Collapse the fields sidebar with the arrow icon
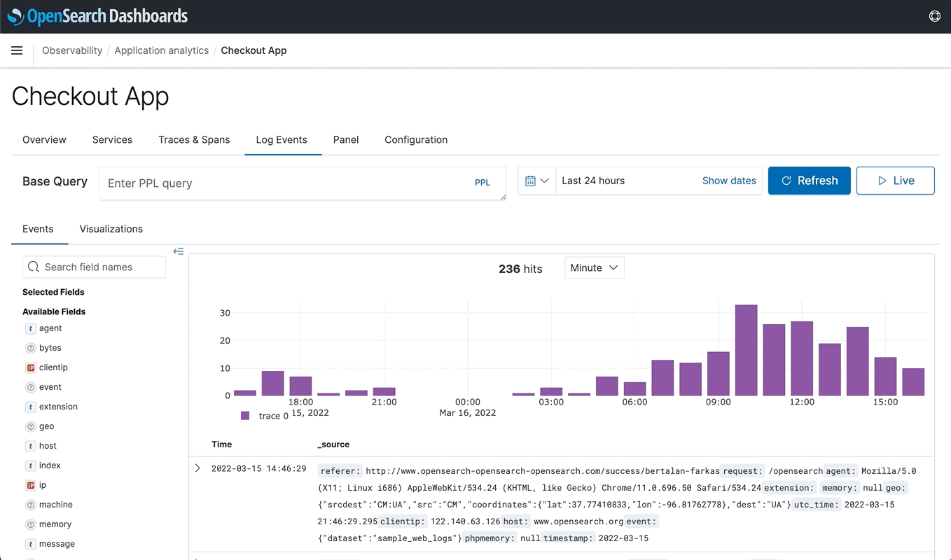Screen dimensions: 951x560 tap(179, 251)
